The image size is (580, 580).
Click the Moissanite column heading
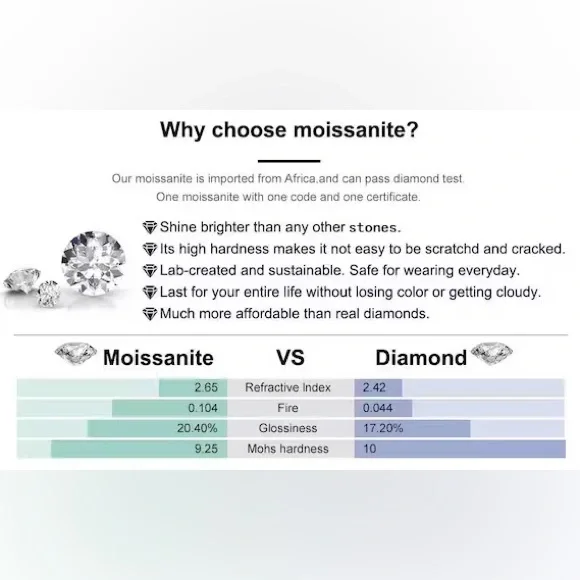(158, 358)
